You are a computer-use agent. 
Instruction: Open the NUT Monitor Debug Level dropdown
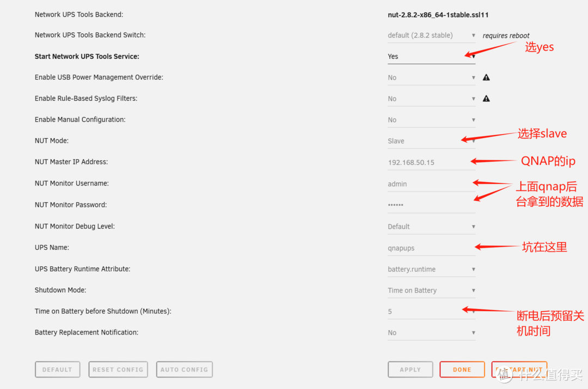[431, 226]
